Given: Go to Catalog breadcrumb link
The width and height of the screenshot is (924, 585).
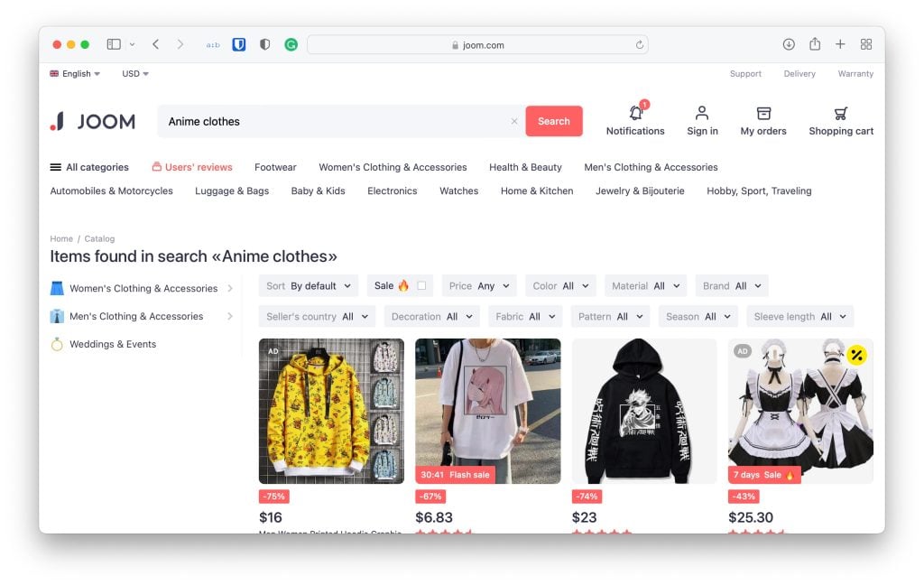Looking at the screenshot, I should [99, 239].
